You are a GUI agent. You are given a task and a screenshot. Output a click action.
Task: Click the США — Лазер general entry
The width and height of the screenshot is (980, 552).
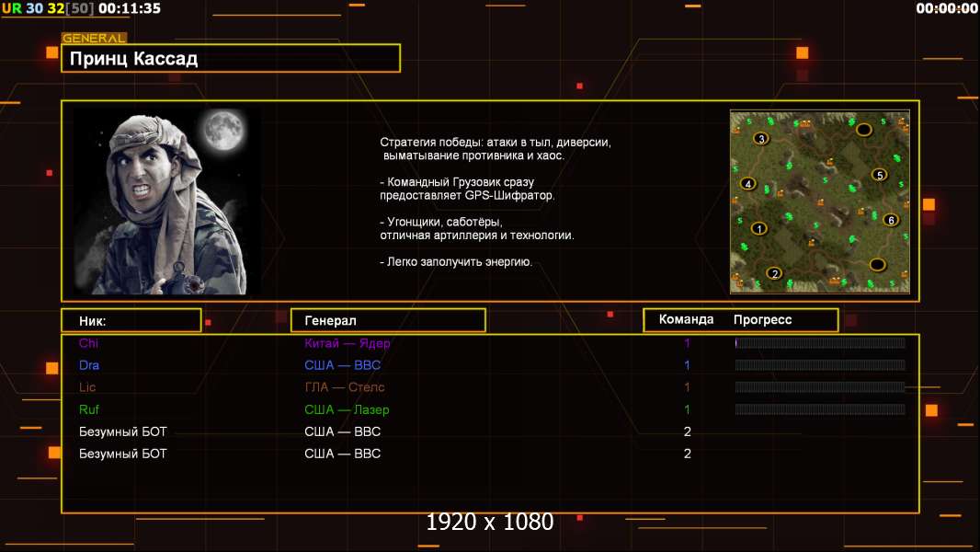(347, 409)
